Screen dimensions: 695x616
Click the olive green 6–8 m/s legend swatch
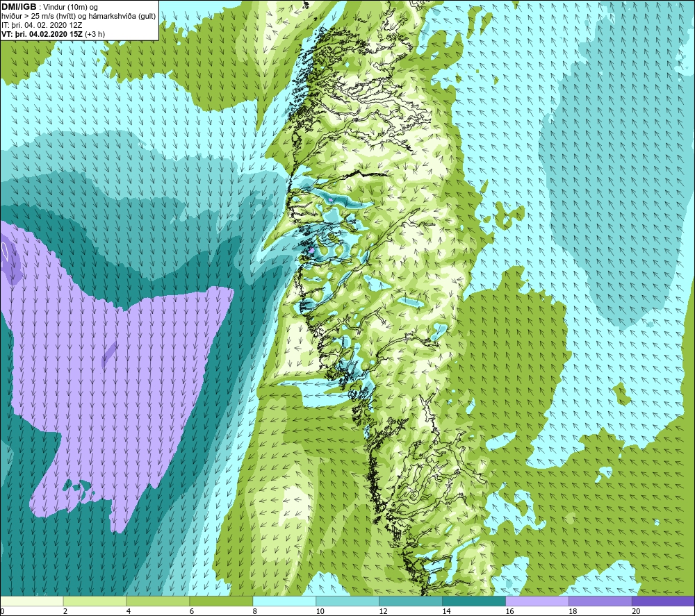pos(221,601)
